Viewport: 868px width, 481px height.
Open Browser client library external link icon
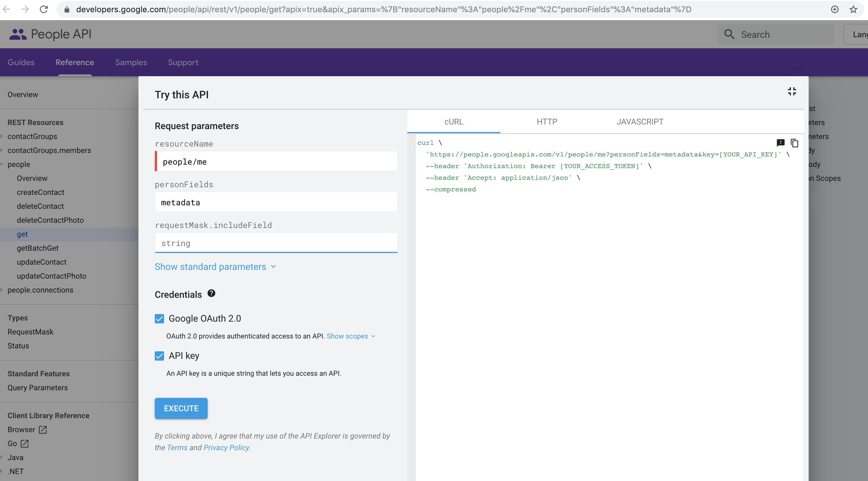click(43, 430)
